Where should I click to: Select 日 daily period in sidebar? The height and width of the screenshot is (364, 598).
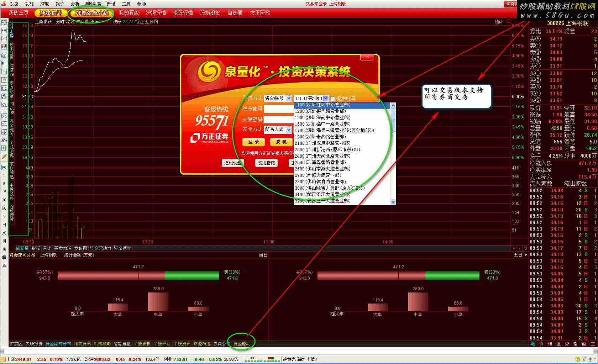tap(4, 225)
